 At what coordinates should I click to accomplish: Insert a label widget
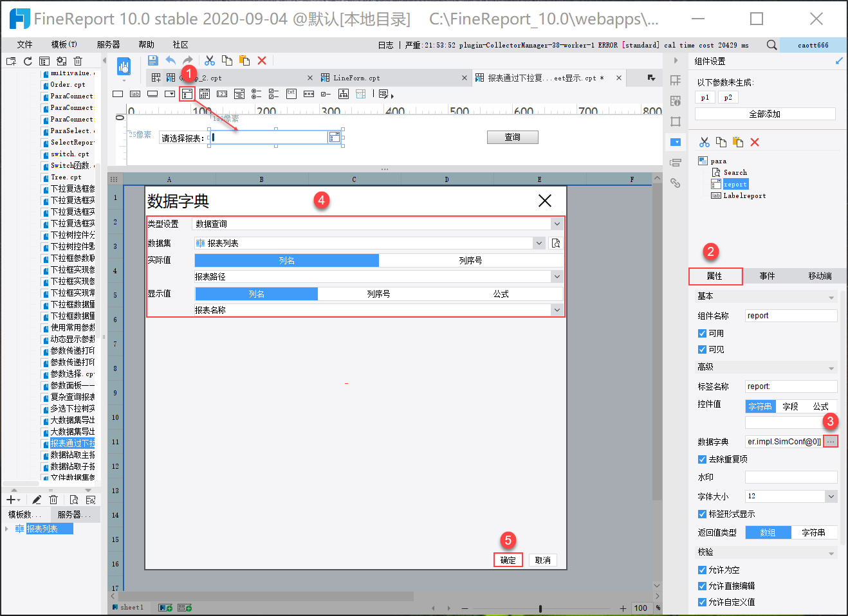click(x=135, y=94)
